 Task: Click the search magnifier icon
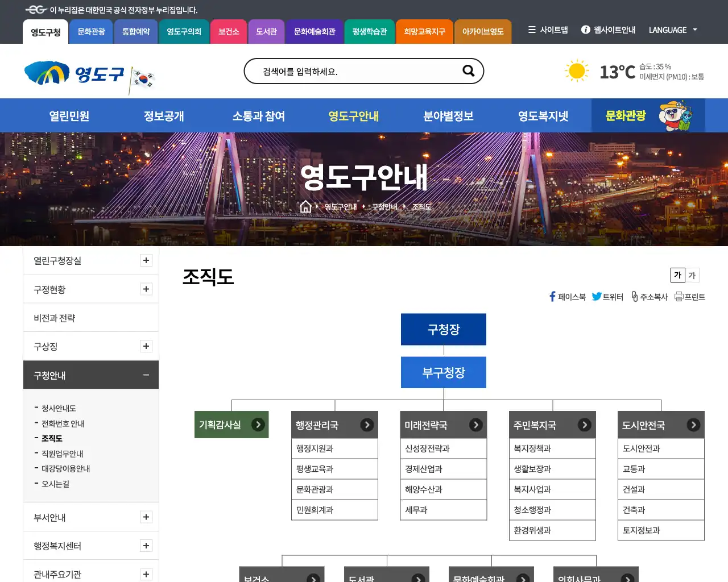468,70
